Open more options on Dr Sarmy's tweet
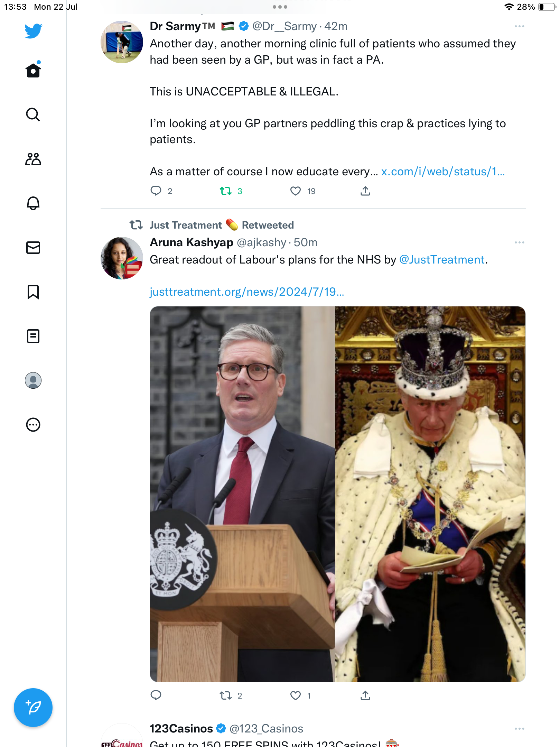Viewport: 560px width, 747px height. [519, 26]
